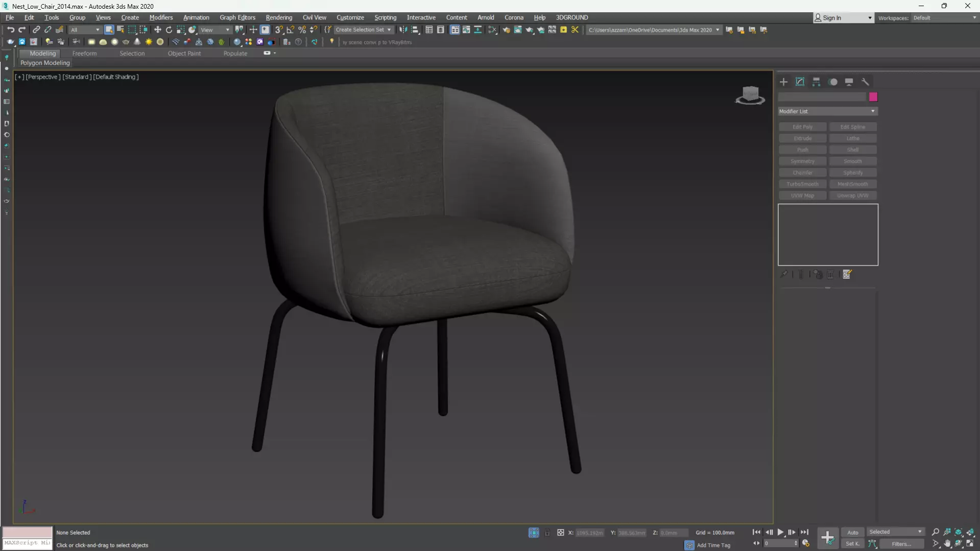Open the View reference coordinate dropdown
980x551 pixels.
[x=215, y=30]
